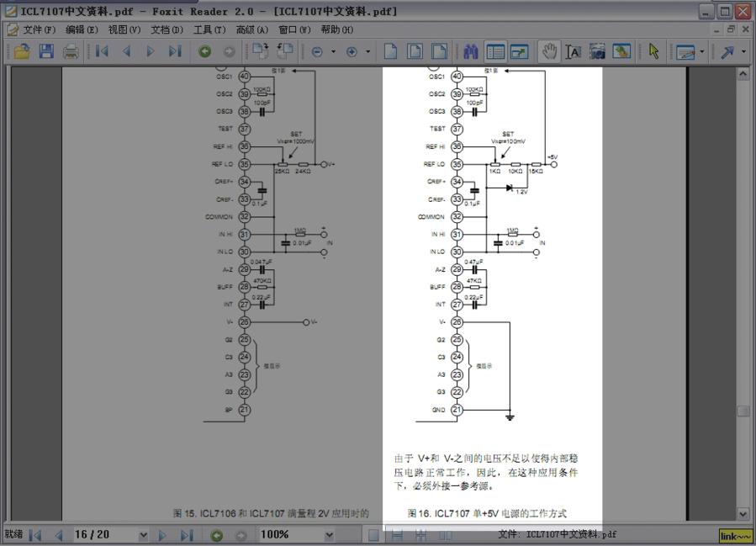This screenshot has width=756, height=546.
Task: Open the 视图(V) menu
Action: pyautogui.click(x=124, y=30)
